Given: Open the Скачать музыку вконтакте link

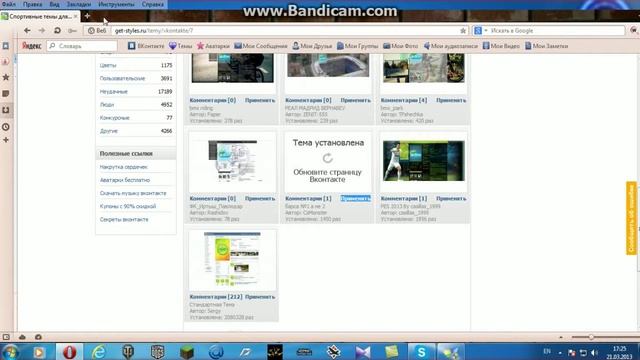Looking at the screenshot, I should (x=133, y=193).
